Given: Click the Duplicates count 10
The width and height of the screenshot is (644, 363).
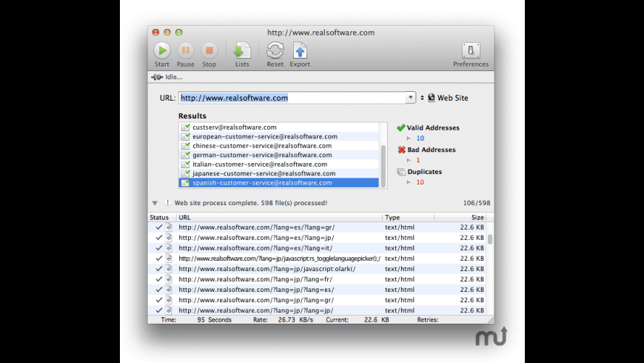Looking at the screenshot, I should 420,182.
